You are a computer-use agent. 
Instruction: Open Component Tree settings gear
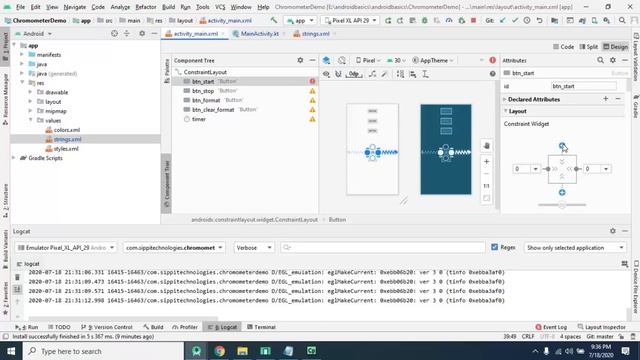pos(300,60)
